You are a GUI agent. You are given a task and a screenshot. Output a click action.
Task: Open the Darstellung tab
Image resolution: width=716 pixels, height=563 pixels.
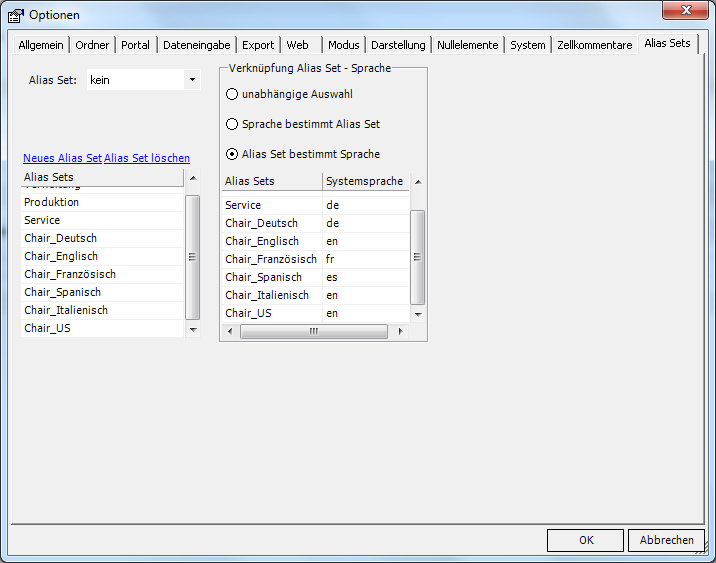(398, 45)
